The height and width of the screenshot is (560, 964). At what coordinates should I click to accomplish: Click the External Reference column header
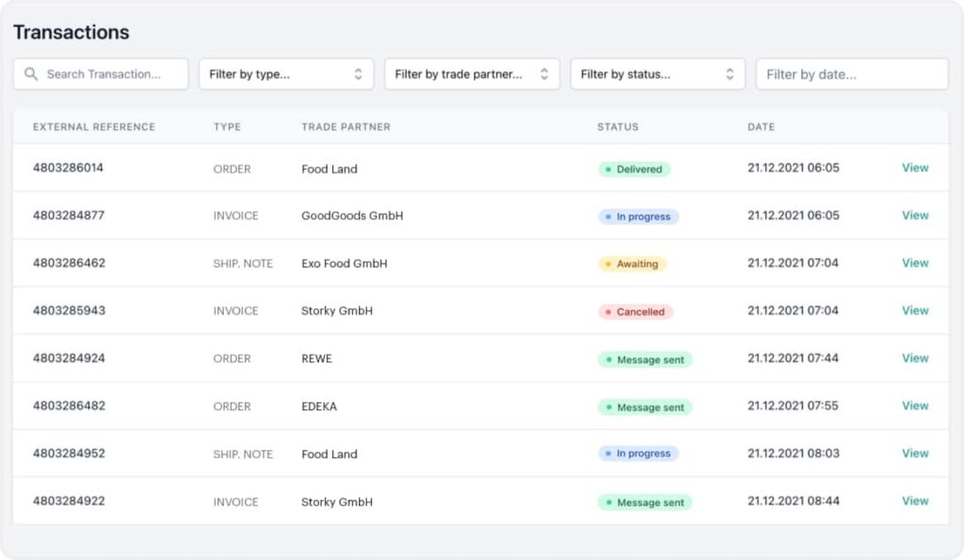tap(94, 127)
